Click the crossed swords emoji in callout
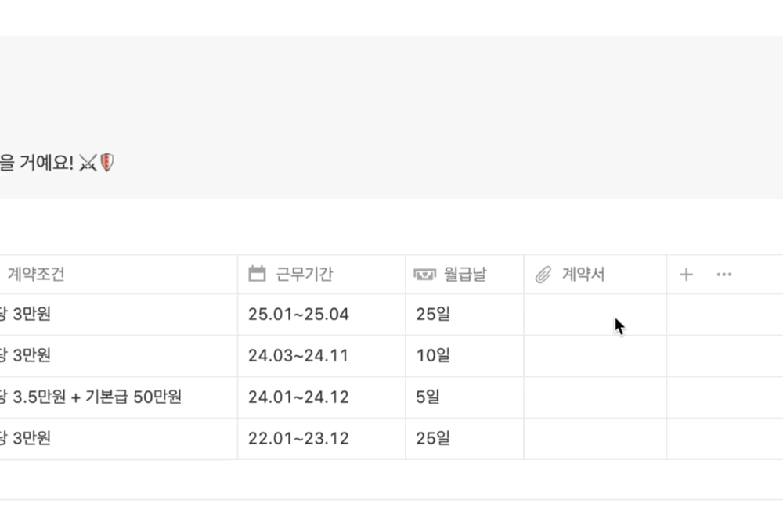Image resolution: width=783 pixels, height=532 pixels. [x=88, y=163]
